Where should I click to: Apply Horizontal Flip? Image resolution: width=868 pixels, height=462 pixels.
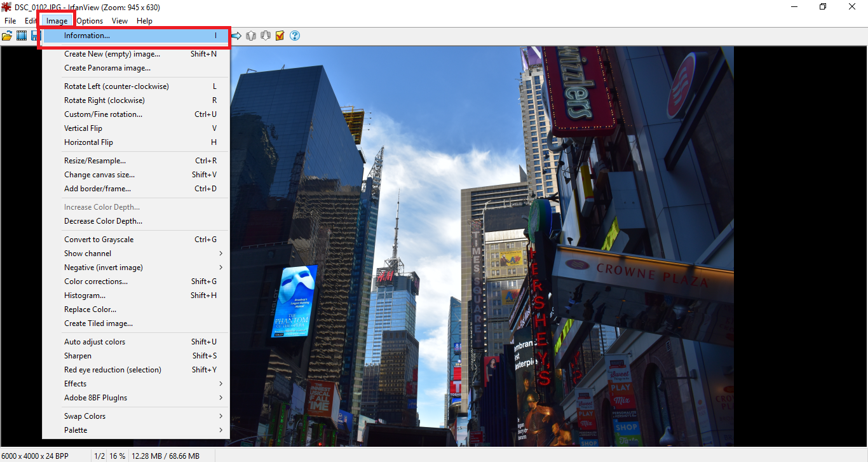pyautogui.click(x=135, y=142)
